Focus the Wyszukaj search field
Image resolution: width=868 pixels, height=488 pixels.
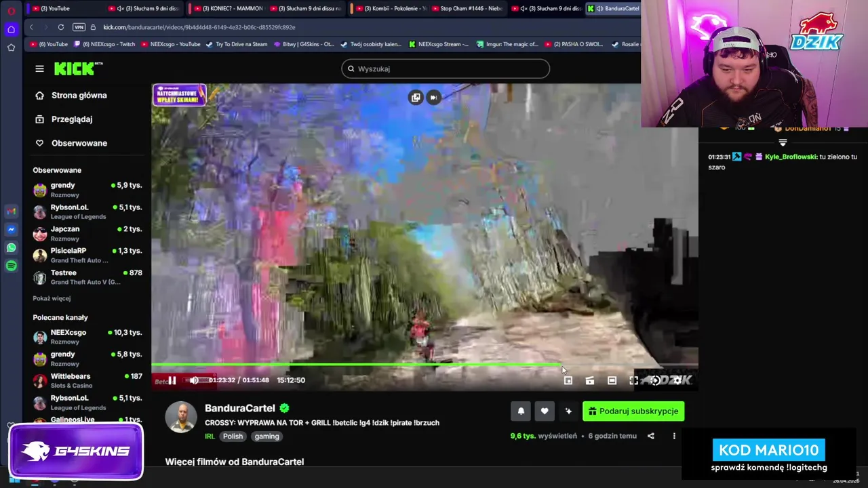(446, 68)
